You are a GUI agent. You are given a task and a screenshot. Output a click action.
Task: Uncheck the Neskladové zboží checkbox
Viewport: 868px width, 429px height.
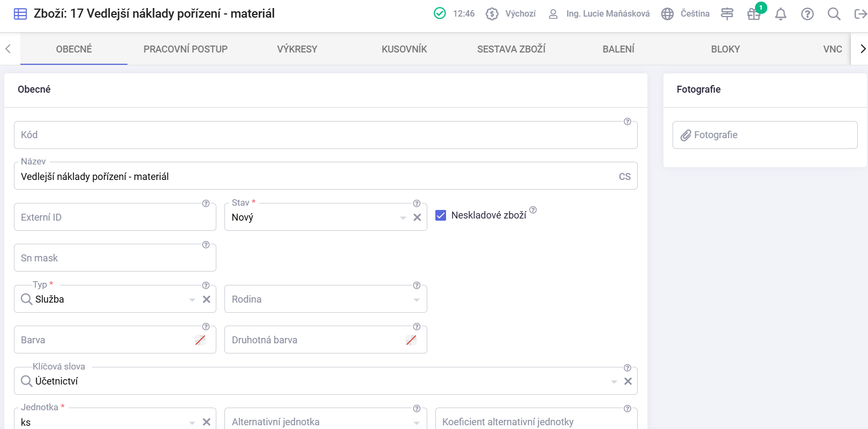441,215
